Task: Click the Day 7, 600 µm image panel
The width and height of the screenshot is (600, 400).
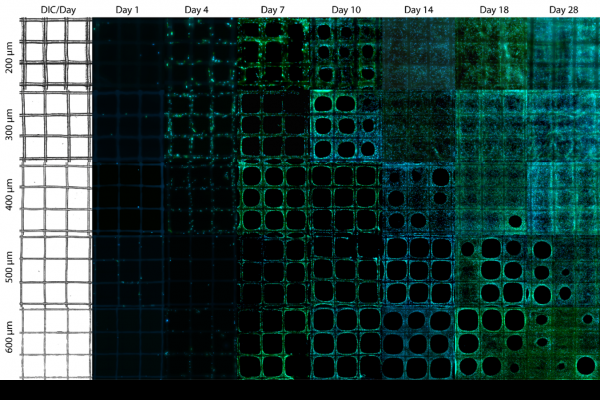Action: pyautogui.click(x=273, y=343)
